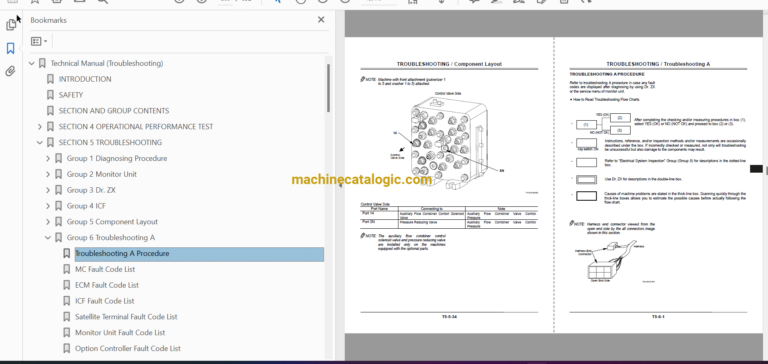The width and height of the screenshot is (768, 364).
Task: Open Option Controller Fault Code List
Action: 127,348
